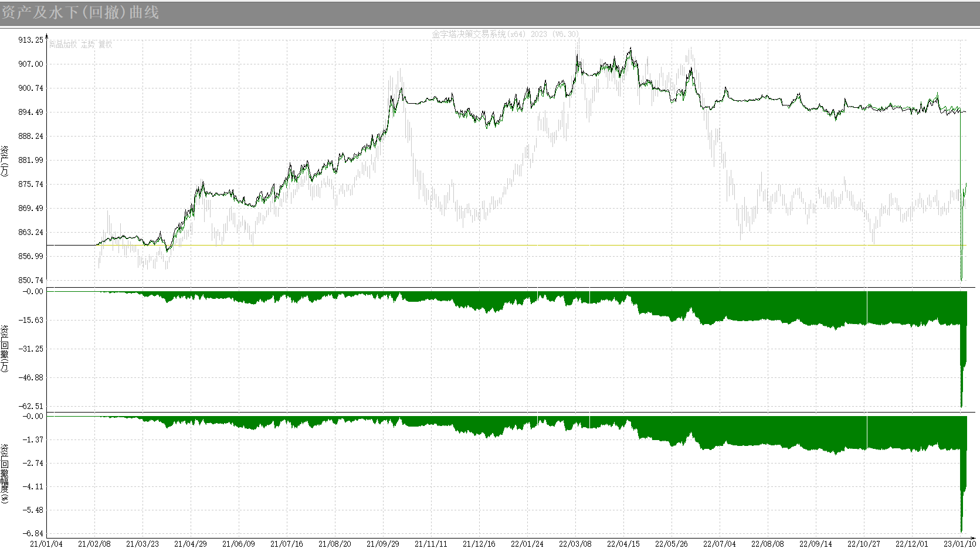Click the 913.25 top asset axis value
Image resolution: width=980 pixels, height=552 pixels.
point(30,40)
